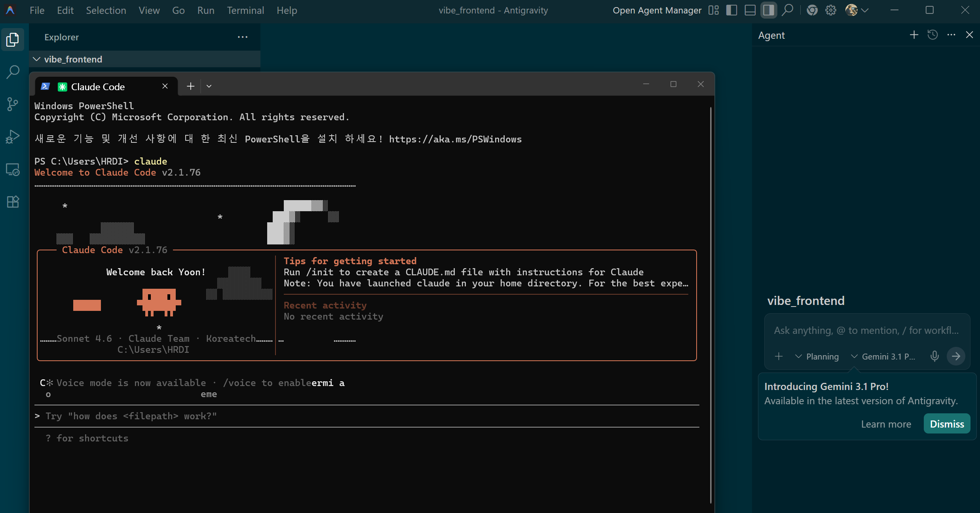Toggle the bottom panel layout
980x513 pixels.
pyautogui.click(x=750, y=10)
